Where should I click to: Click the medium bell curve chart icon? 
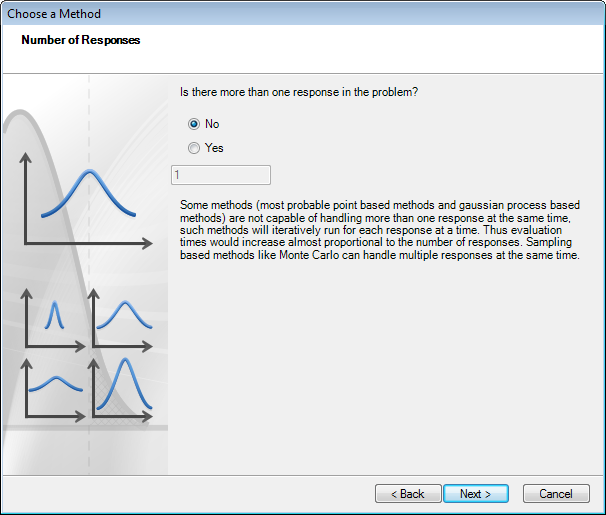(124, 316)
